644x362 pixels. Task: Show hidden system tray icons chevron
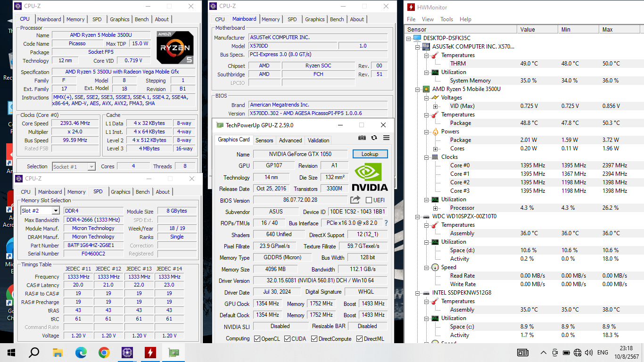pos(544,353)
